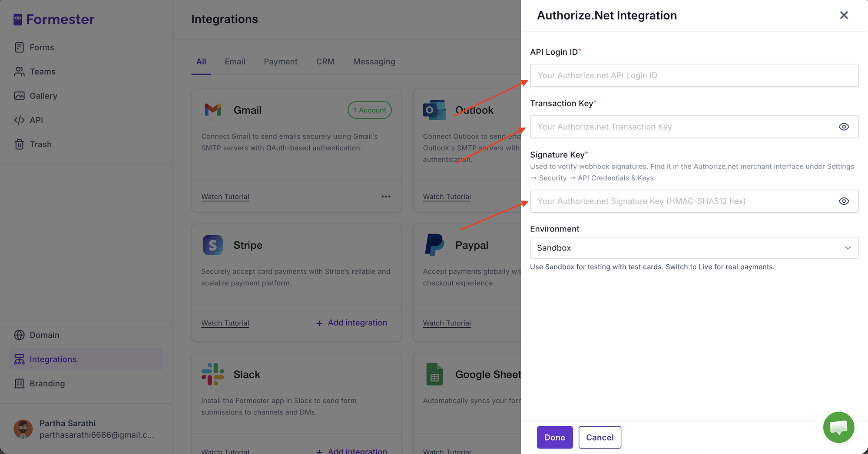Click Add integration on the Stripe card

point(351,323)
